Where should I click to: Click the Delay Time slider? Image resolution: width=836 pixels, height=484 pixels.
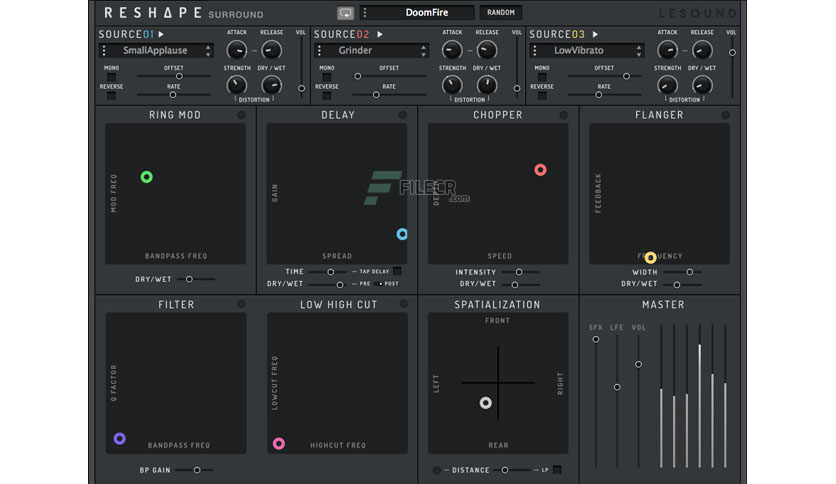pos(329,272)
